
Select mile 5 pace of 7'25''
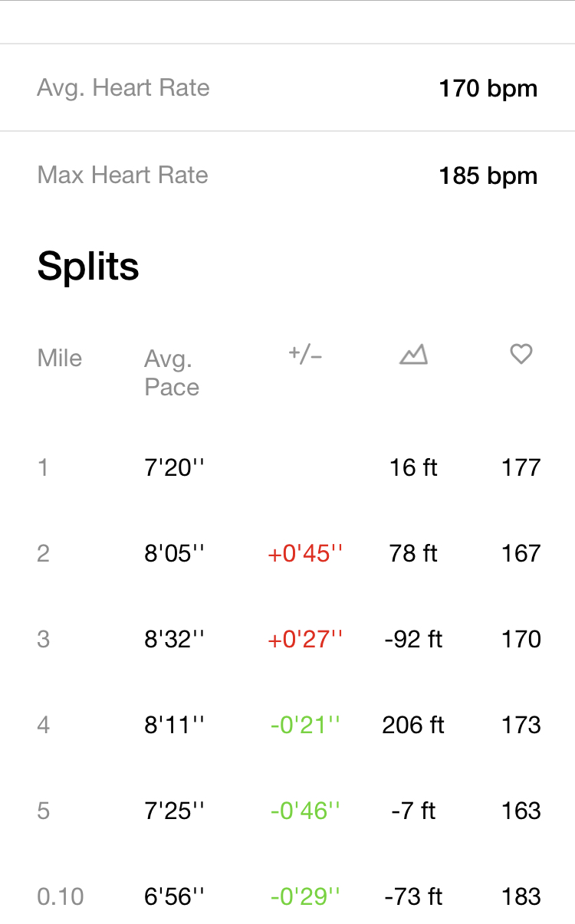pyautogui.click(x=175, y=811)
